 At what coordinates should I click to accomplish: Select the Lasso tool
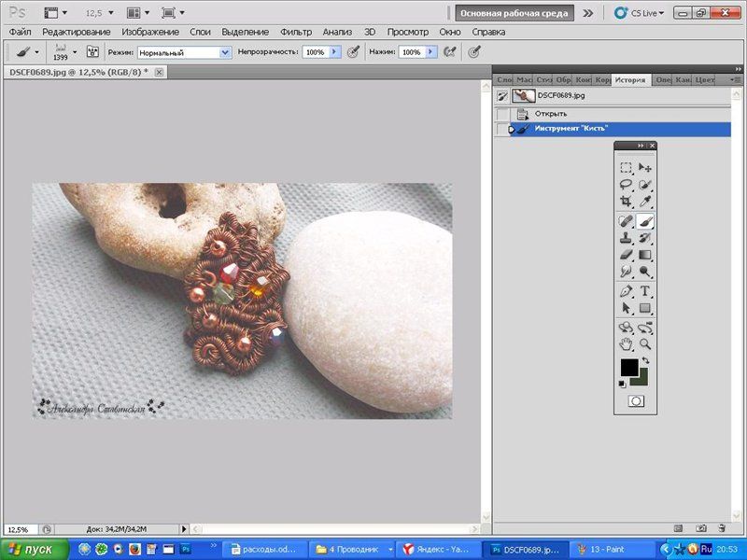tap(626, 185)
